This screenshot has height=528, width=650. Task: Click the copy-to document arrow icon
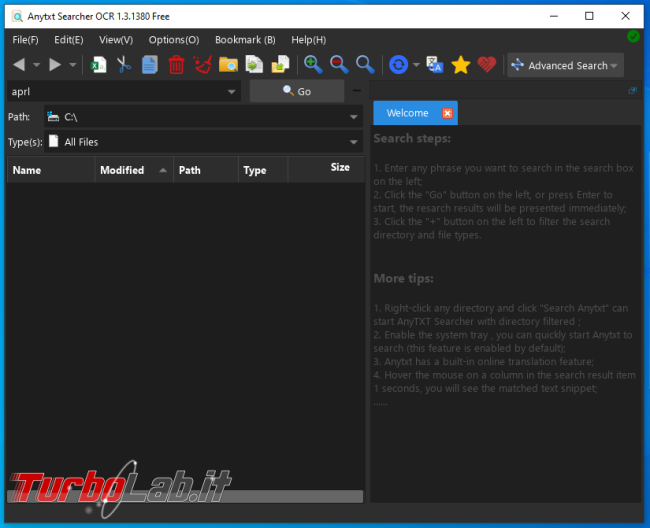[x=254, y=65]
